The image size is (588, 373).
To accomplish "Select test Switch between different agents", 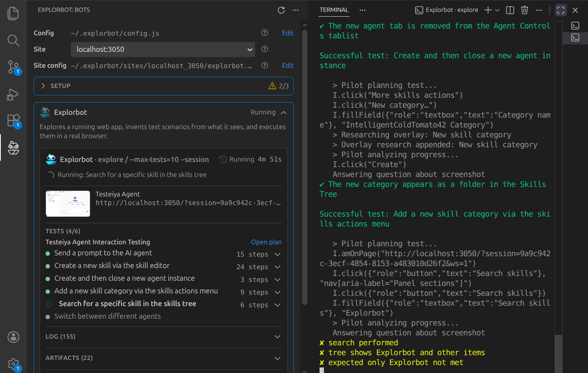I will tap(107, 316).
